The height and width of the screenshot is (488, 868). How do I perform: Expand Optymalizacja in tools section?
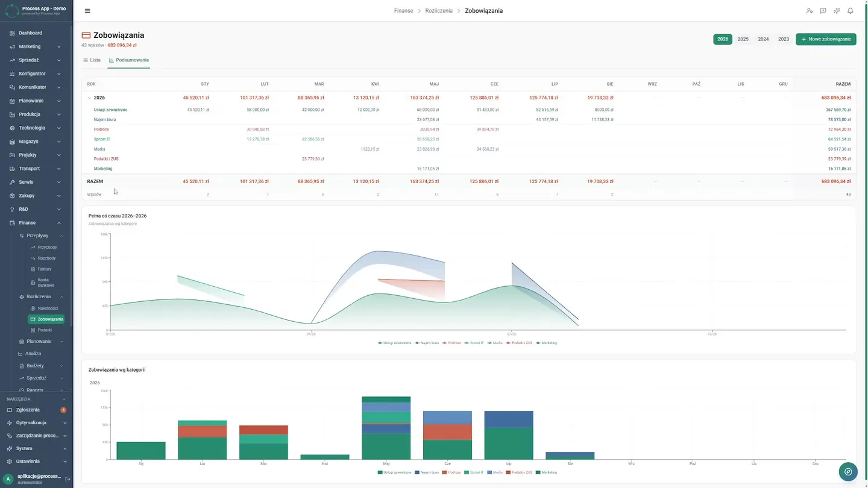(36, 422)
